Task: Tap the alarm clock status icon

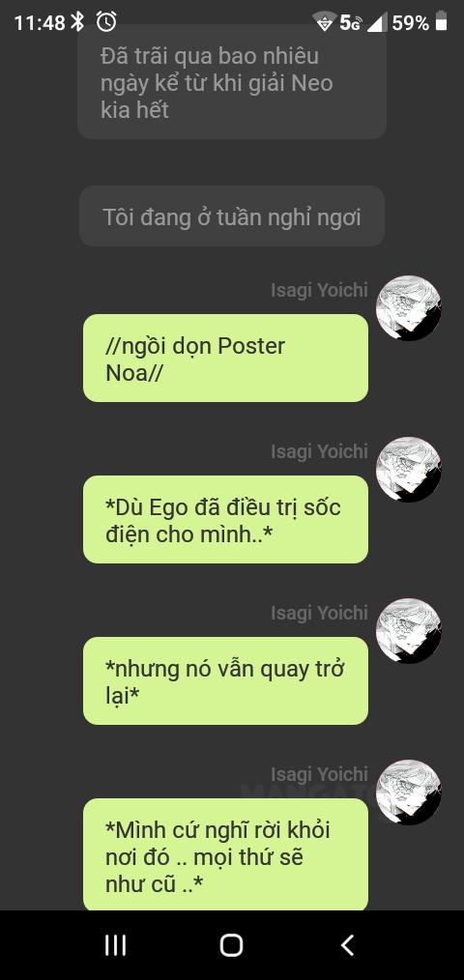Action: (106, 22)
